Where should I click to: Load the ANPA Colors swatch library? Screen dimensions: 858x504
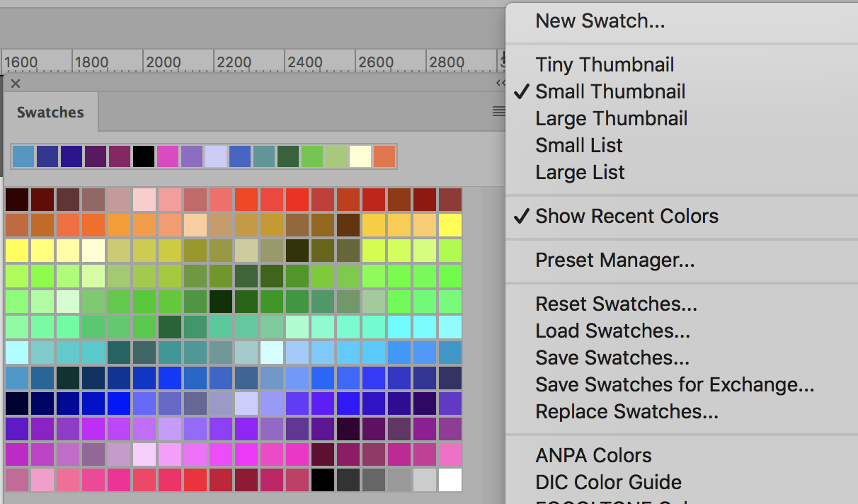point(593,455)
